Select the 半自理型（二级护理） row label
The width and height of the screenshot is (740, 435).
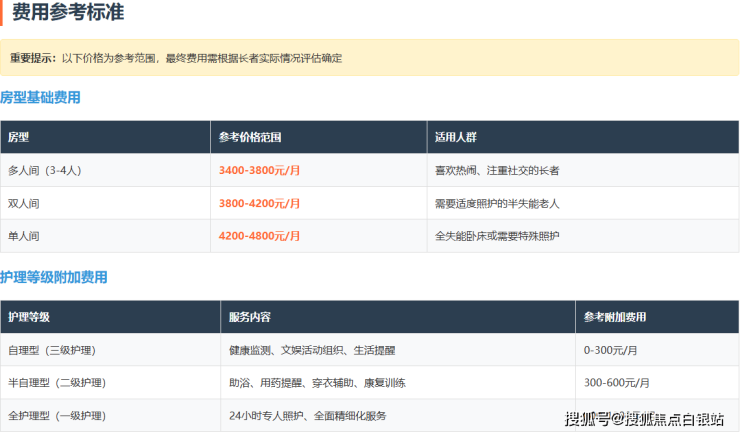[x=56, y=383]
